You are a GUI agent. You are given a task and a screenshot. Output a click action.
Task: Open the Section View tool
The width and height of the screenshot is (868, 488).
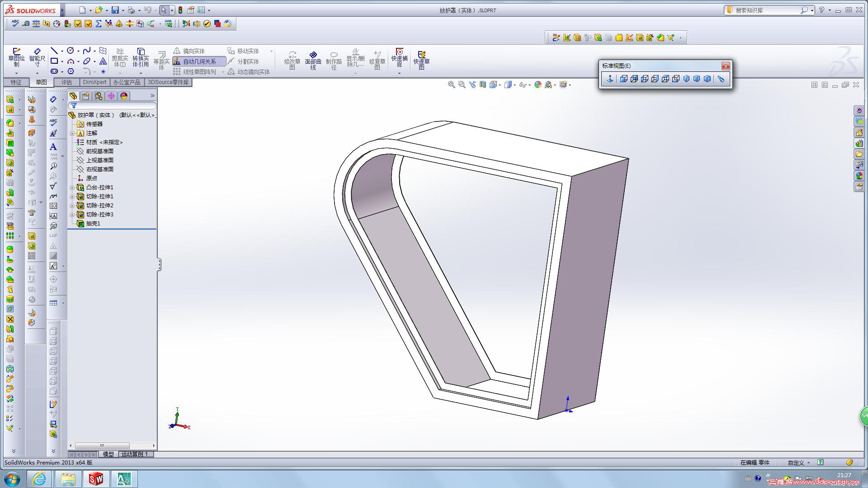pyautogui.click(x=483, y=84)
